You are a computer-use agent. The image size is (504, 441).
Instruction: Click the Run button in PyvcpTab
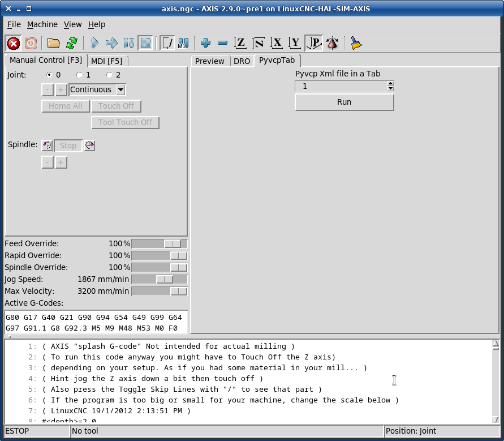(344, 102)
